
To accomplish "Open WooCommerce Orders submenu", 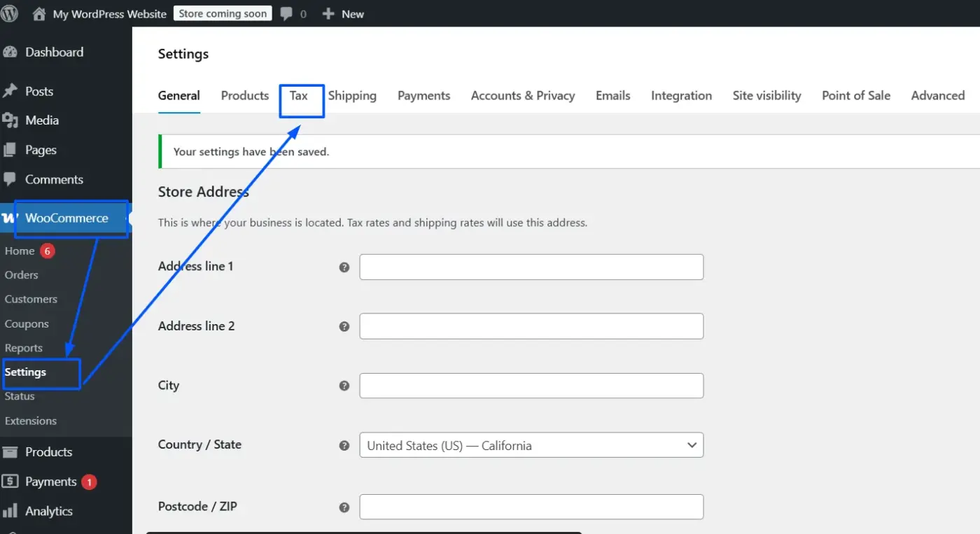I will tap(21, 275).
